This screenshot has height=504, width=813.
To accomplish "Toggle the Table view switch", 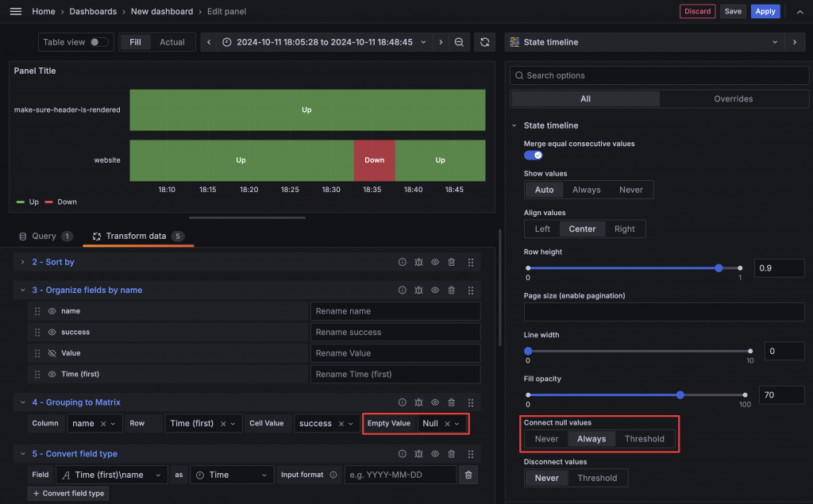I will pyautogui.click(x=98, y=42).
